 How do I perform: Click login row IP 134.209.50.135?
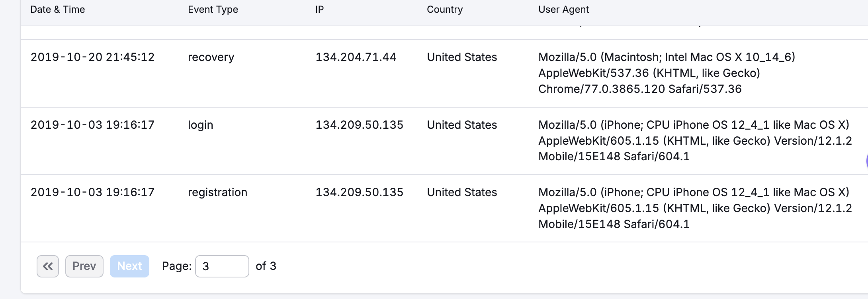359,125
